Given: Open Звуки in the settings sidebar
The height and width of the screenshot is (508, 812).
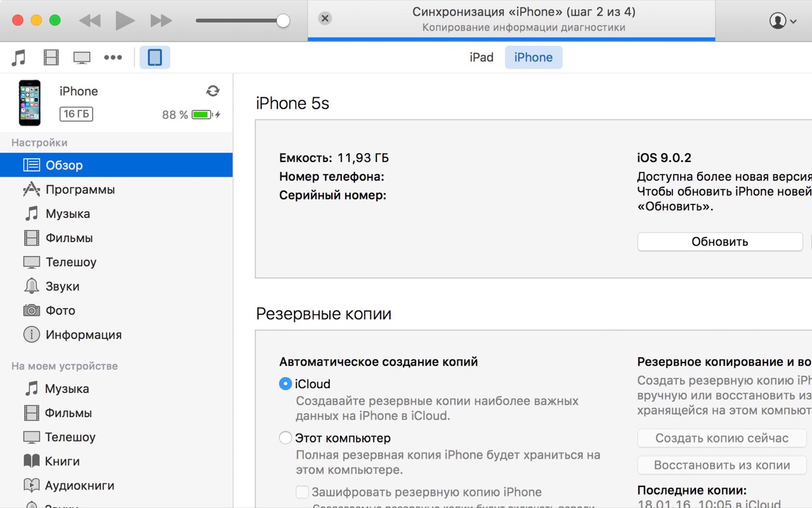Looking at the screenshot, I should pyautogui.click(x=116, y=286).
